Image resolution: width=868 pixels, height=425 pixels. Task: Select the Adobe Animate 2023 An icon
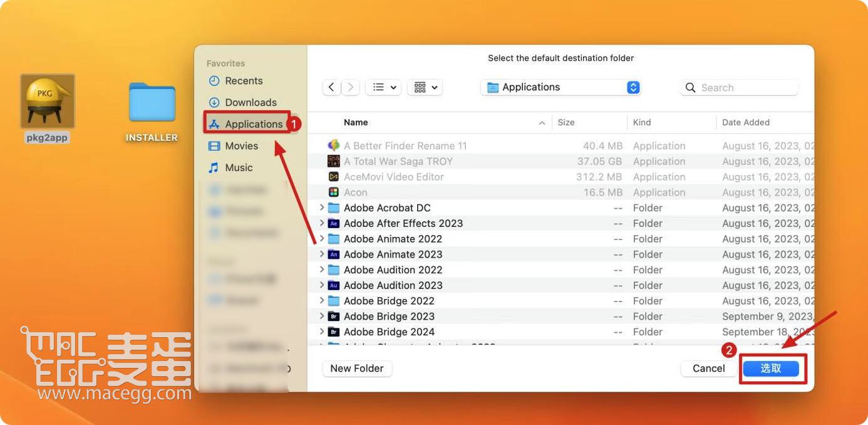point(334,254)
